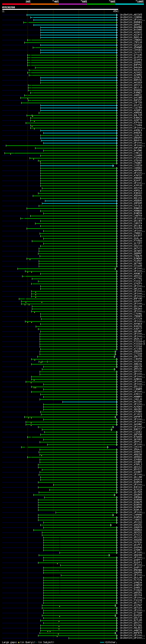Select the UniRef100_B2WDK6 entry
This screenshot has height=644, width=146.
click(131, 259)
